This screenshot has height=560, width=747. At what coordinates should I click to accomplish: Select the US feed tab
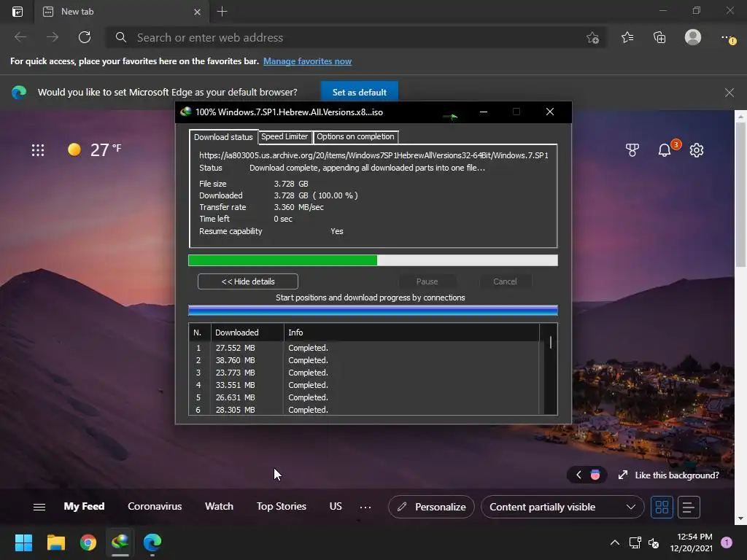tap(336, 507)
